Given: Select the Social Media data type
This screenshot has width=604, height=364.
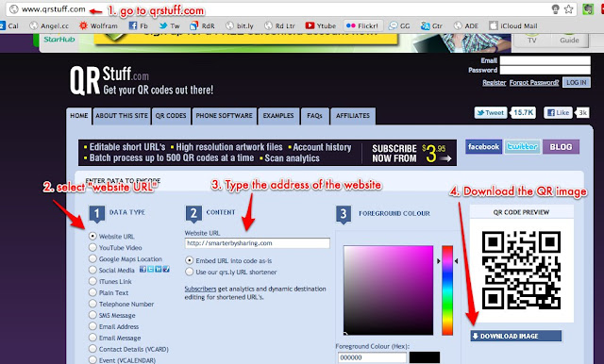Looking at the screenshot, I should (x=92, y=270).
